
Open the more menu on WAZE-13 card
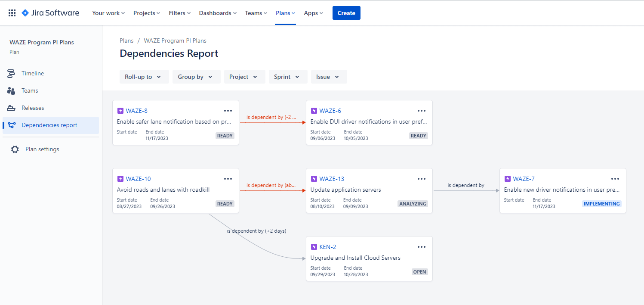coord(422,179)
